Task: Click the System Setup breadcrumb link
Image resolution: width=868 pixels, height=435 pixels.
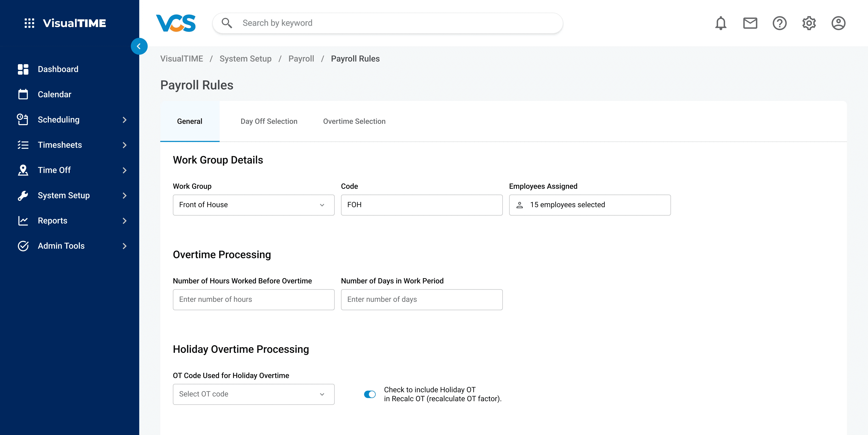Action: coord(245,59)
